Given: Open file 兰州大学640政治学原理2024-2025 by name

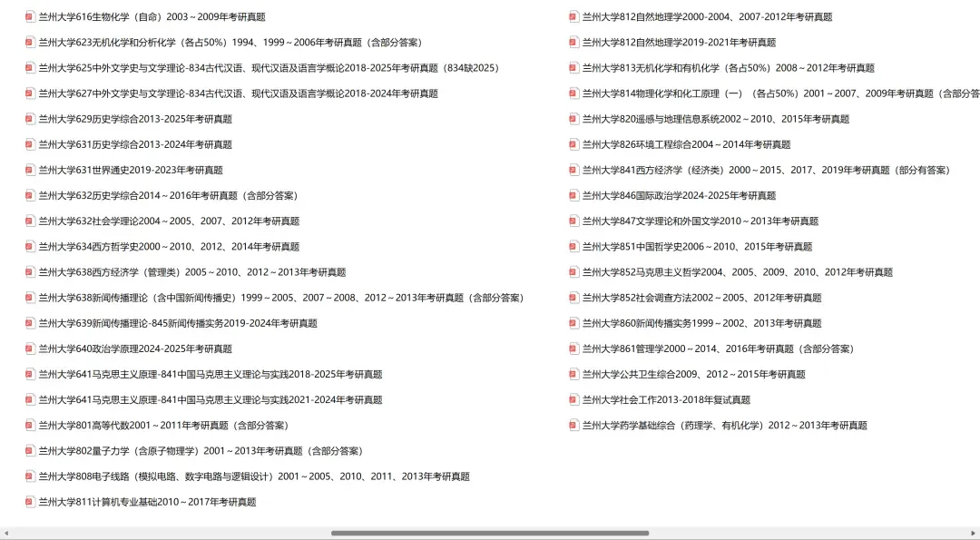Looking at the screenshot, I should tap(135, 349).
